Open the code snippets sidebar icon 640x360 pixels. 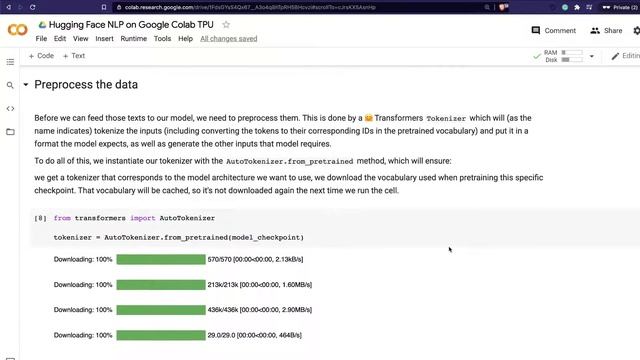(10, 109)
